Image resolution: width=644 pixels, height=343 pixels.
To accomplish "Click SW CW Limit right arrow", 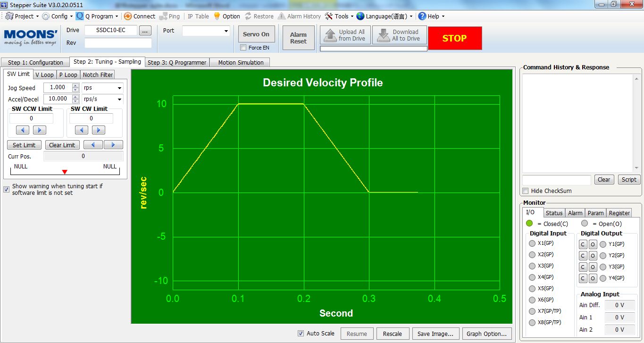I will tap(98, 130).
